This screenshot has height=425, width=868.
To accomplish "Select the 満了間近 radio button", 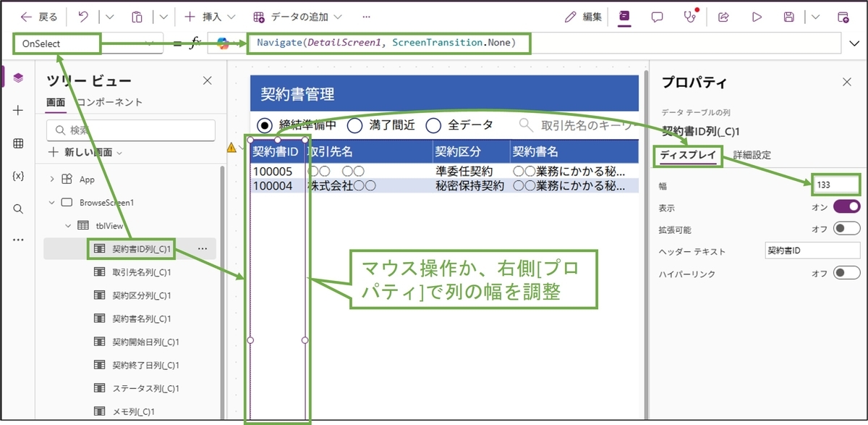I will 354,125.
